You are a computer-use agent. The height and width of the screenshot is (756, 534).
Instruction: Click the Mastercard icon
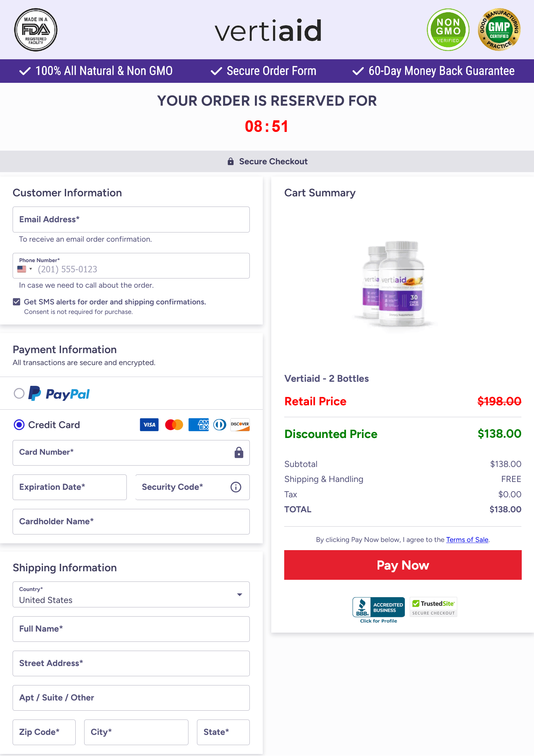[174, 424]
